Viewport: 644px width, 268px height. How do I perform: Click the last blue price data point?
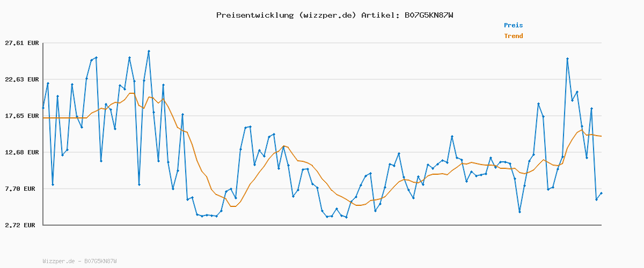tap(601, 193)
